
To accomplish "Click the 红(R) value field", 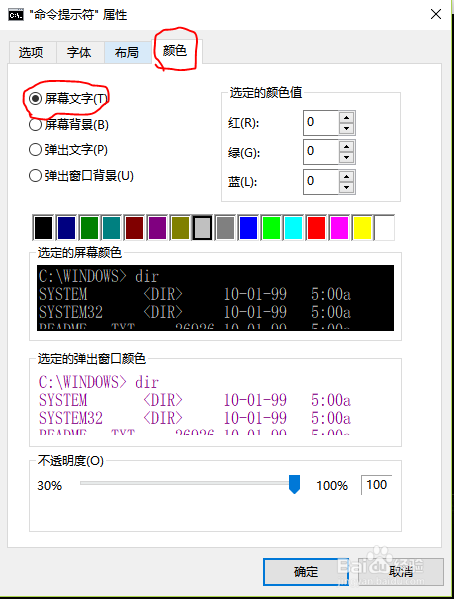I will pos(321,123).
